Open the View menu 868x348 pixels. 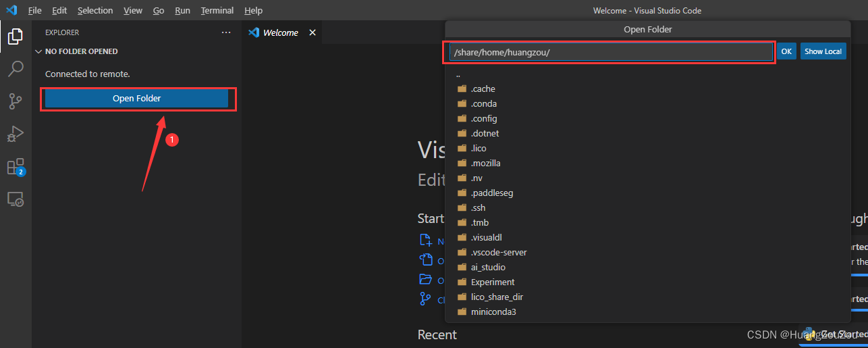click(133, 10)
